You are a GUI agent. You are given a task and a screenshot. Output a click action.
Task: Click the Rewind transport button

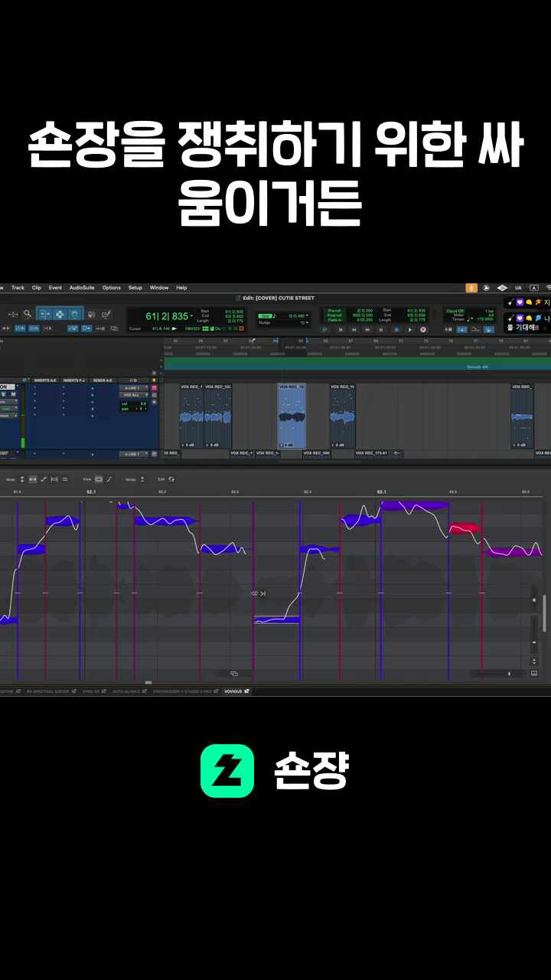(x=354, y=329)
